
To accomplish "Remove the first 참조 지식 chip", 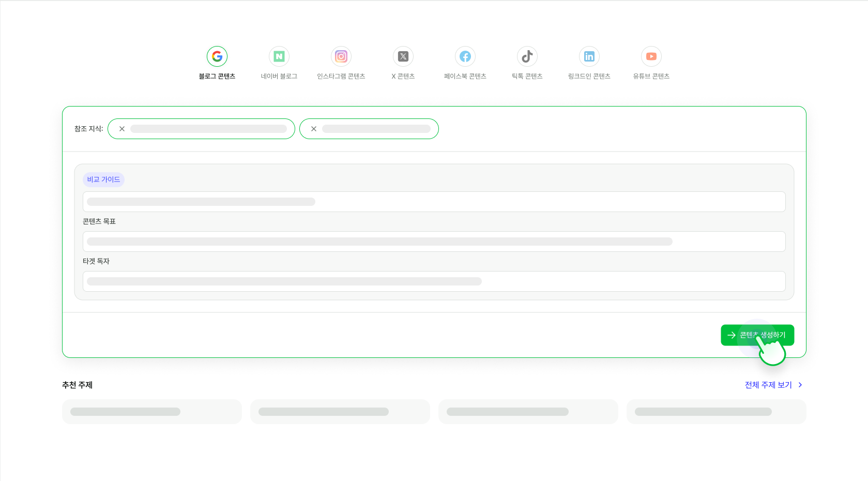I will pos(122,129).
